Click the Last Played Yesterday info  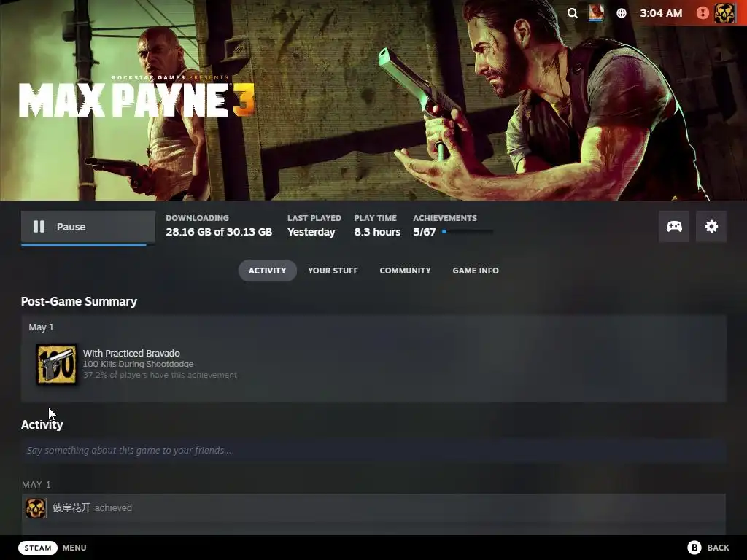click(314, 226)
